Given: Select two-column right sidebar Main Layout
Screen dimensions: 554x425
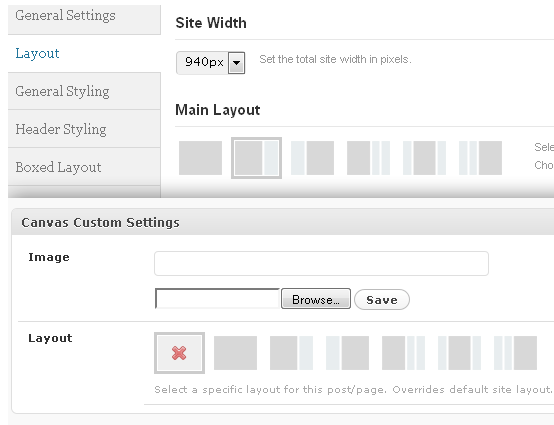Looking at the screenshot, I should click(x=257, y=158).
